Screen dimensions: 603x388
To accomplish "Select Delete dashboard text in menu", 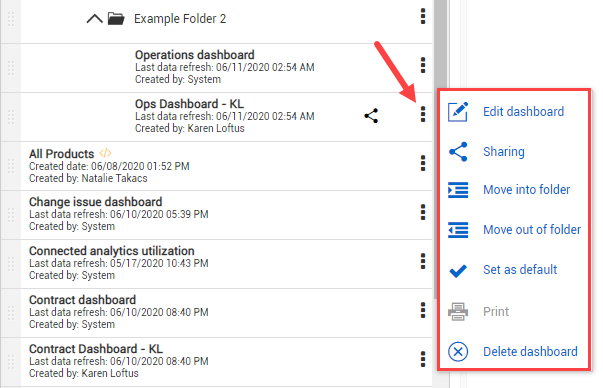I will pos(530,351).
